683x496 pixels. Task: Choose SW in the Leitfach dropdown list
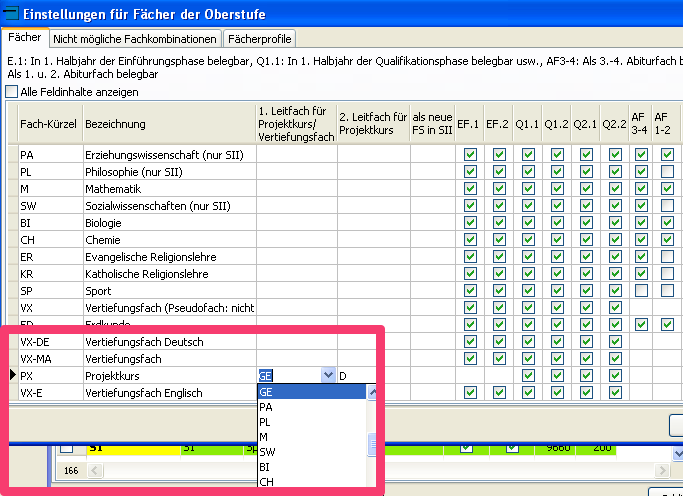tap(267, 452)
